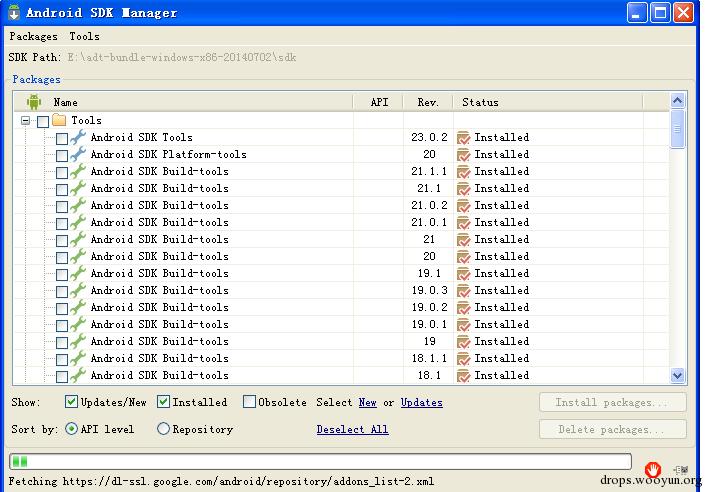Click the fetching progress bar
This screenshot has height=492, width=706.
[x=320, y=461]
